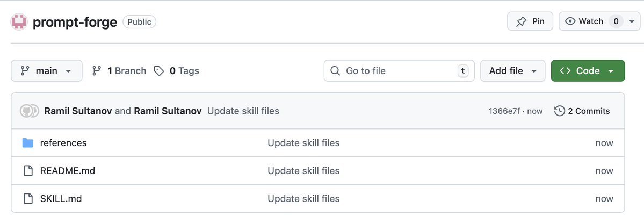Click the watcher count 0 badge
This screenshot has height=223, width=644.
click(616, 21)
